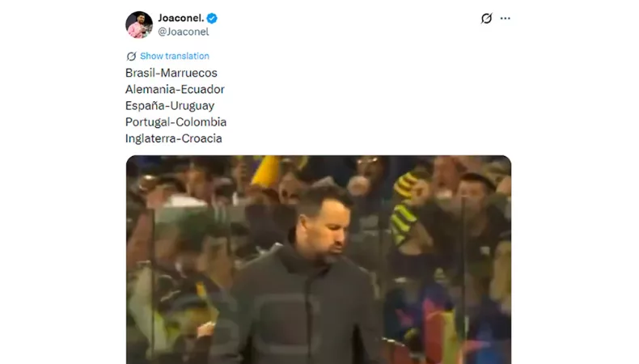Click the yellow flag in the crowd

click(x=265, y=171)
